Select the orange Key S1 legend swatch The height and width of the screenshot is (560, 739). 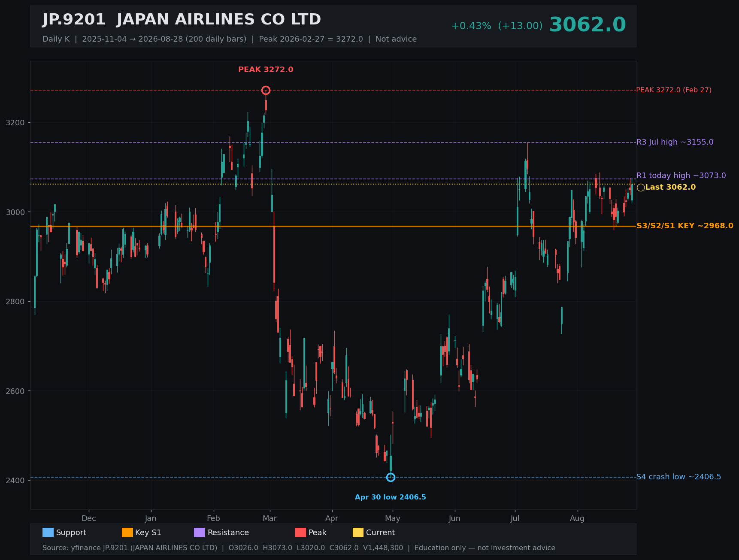point(127,533)
